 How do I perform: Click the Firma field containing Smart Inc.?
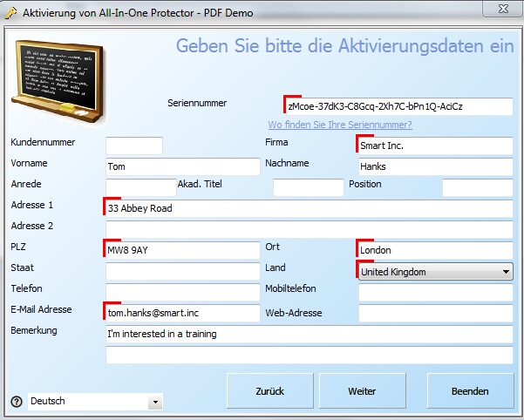click(435, 146)
